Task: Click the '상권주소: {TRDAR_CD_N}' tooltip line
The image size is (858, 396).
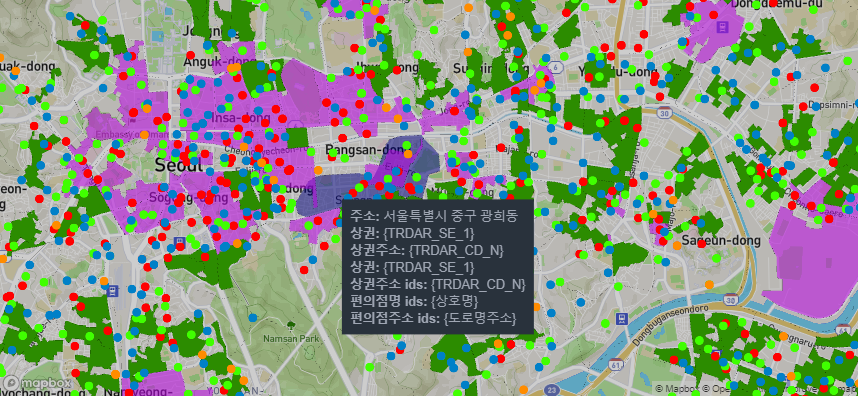Action: click(426, 251)
